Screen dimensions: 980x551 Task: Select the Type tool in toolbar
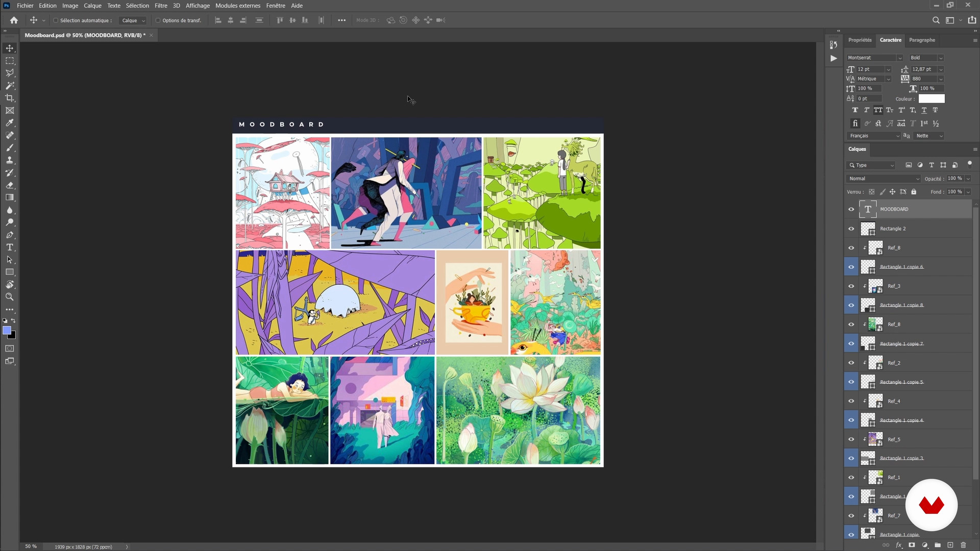point(10,247)
